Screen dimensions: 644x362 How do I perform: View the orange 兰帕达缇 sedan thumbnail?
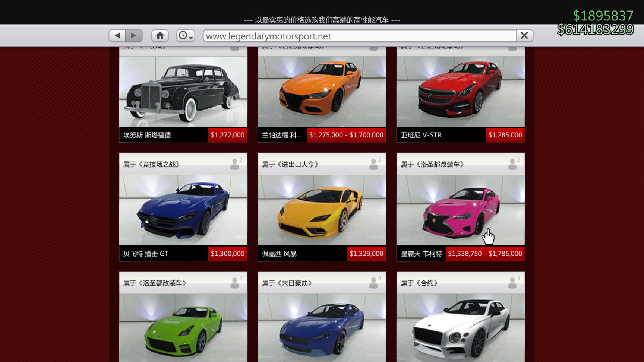pyautogui.click(x=321, y=90)
